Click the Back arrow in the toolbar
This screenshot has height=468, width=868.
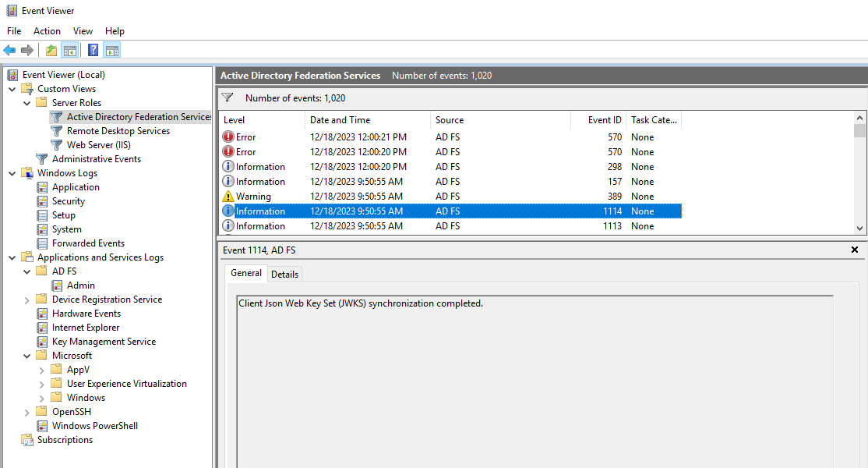[x=9, y=51]
